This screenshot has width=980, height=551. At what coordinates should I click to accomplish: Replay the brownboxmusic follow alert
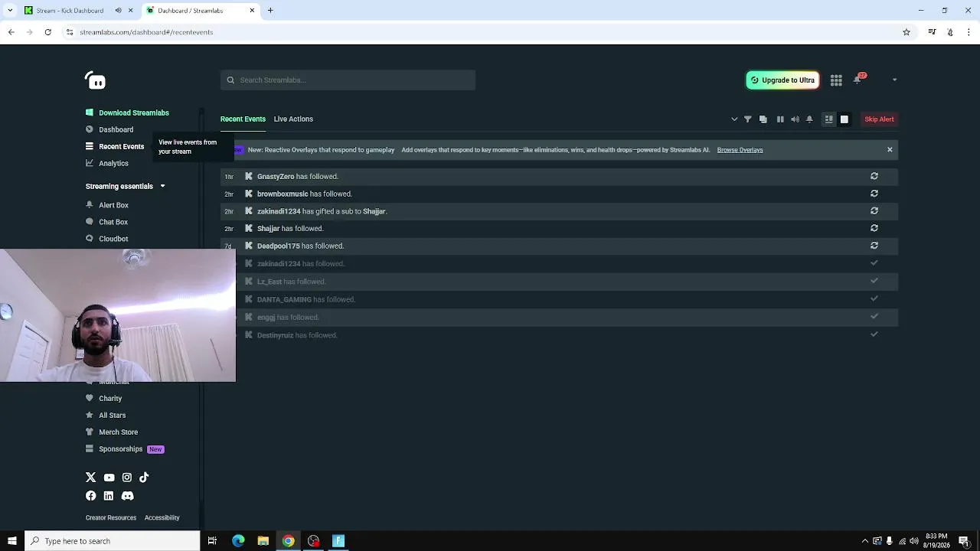874,194
